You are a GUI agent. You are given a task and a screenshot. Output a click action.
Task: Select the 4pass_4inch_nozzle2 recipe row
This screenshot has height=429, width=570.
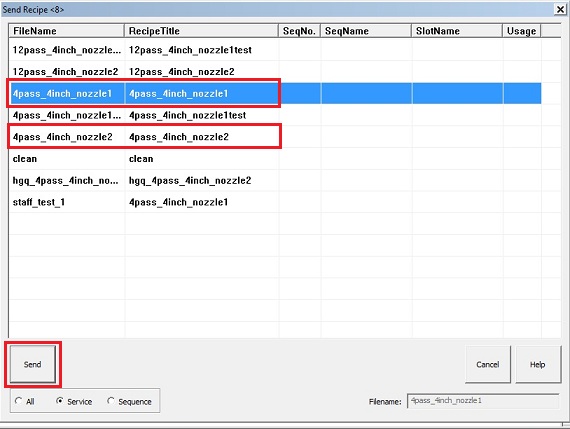pos(275,137)
